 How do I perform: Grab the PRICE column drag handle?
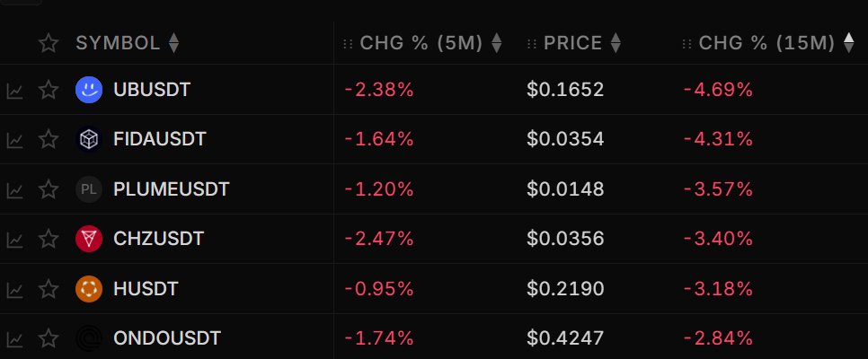coord(532,44)
